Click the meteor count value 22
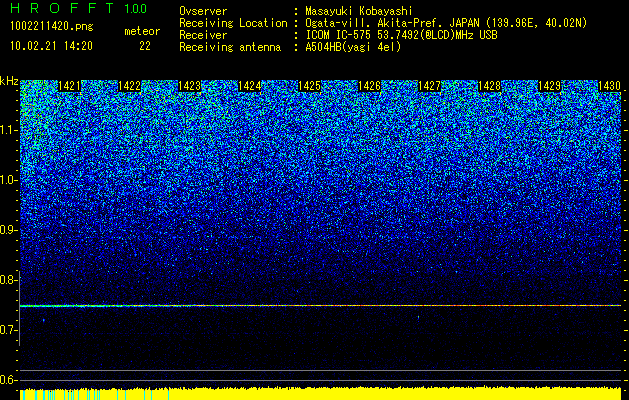This screenshot has width=629, height=400. click(145, 46)
